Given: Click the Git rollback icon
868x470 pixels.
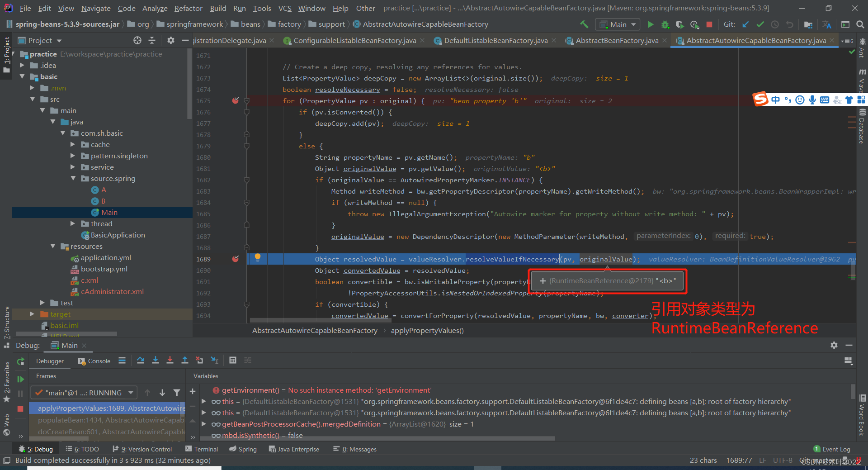Looking at the screenshot, I should tap(789, 24).
